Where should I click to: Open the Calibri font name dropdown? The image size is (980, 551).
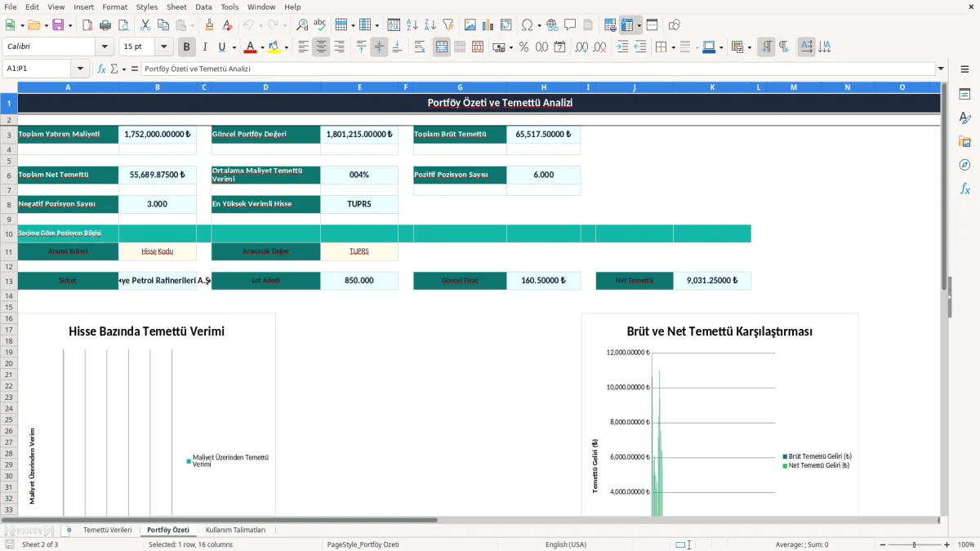point(104,47)
